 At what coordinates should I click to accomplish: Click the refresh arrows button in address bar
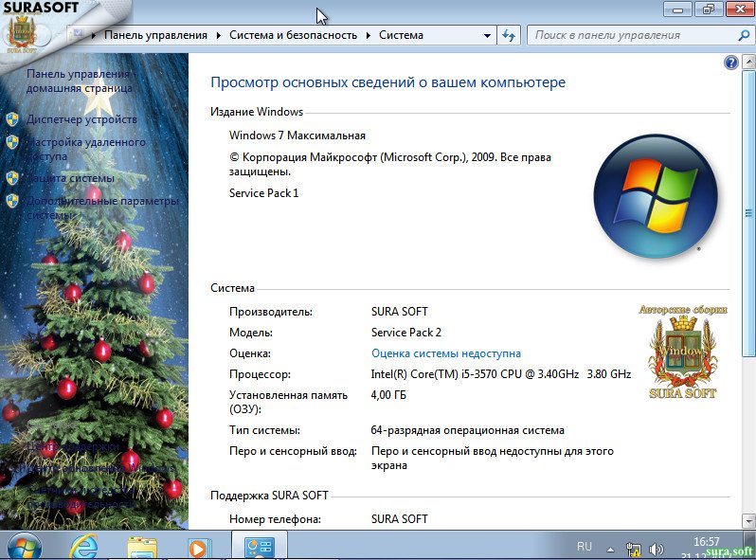[509, 35]
